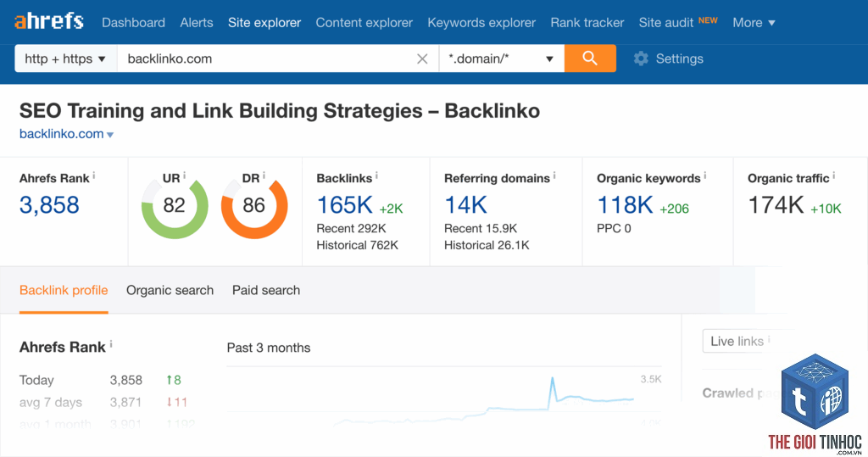This screenshot has width=868, height=457.
Task: Click Historical 762K backlinks text
Action: (357, 245)
